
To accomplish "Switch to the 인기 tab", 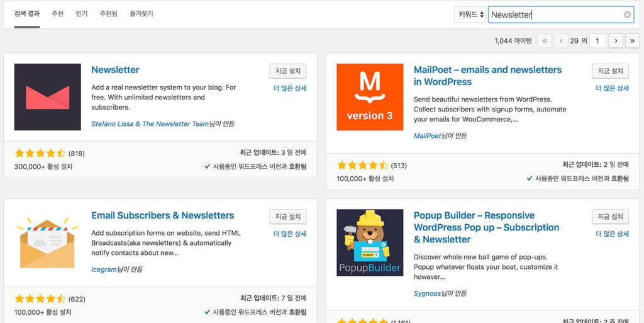I will (82, 13).
